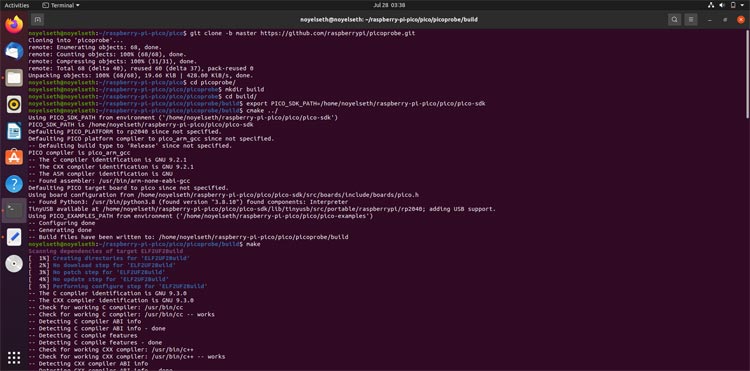
Task: Click the 'make' command text
Action: point(253,244)
